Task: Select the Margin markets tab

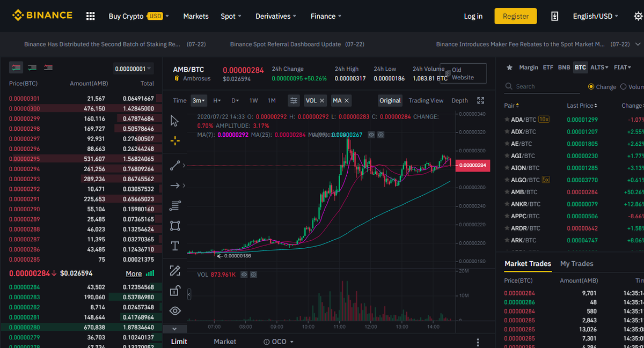Action: [529, 68]
